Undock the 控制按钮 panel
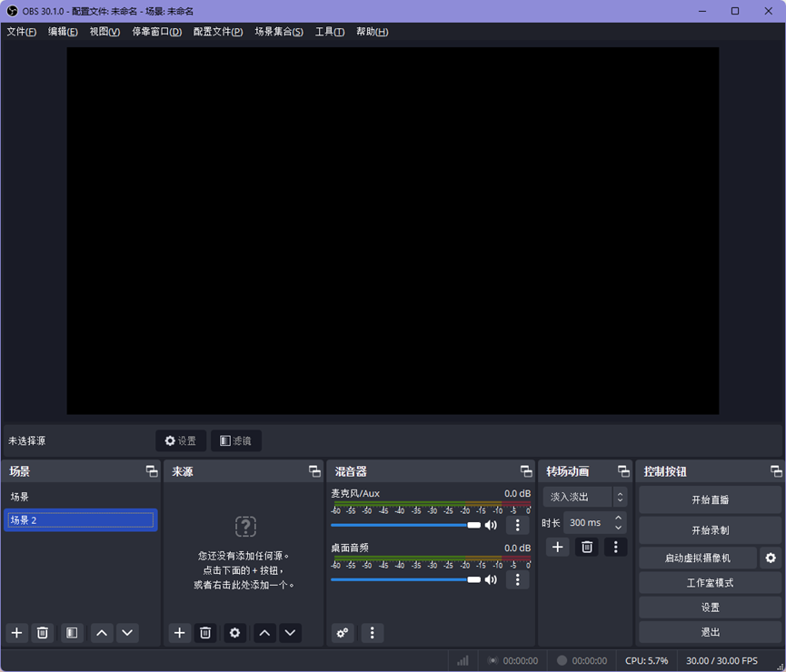The width and height of the screenshot is (786, 672). pos(776,471)
